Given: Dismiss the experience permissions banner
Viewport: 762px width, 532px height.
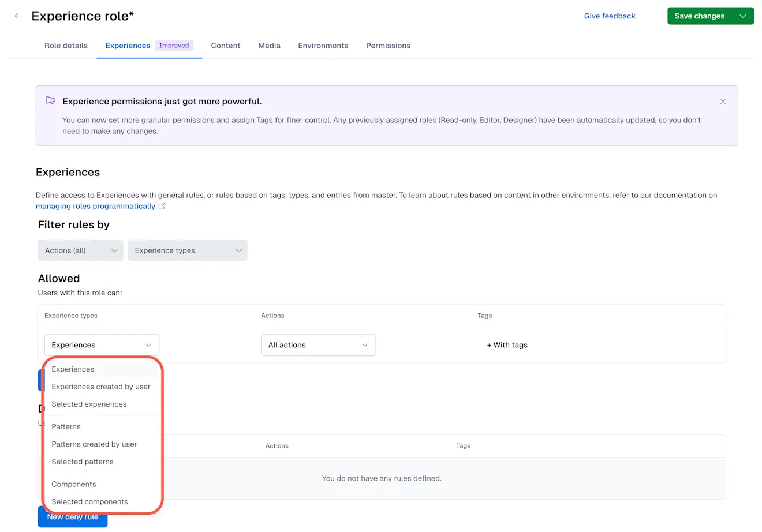Looking at the screenshot, I should (x=723, y=101).
